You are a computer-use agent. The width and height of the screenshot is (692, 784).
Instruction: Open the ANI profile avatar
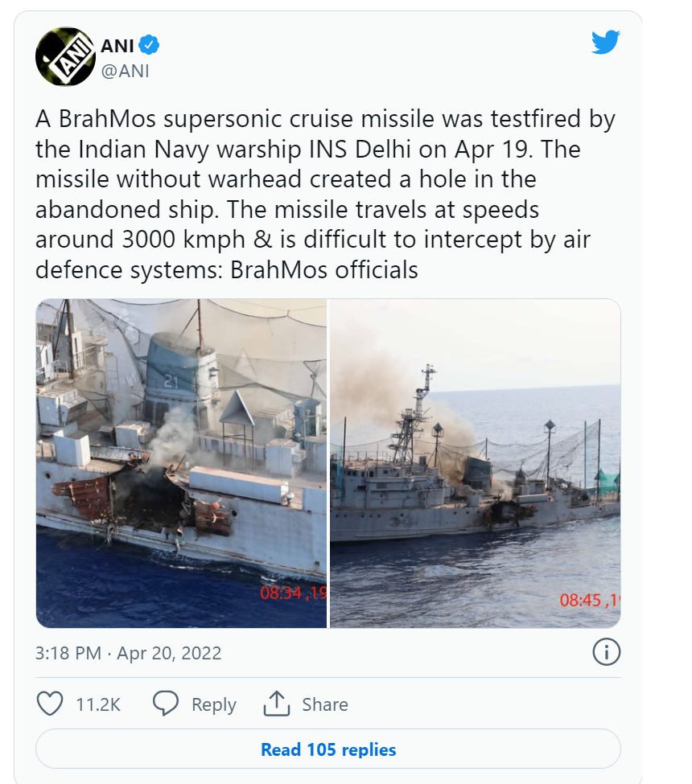65,56
